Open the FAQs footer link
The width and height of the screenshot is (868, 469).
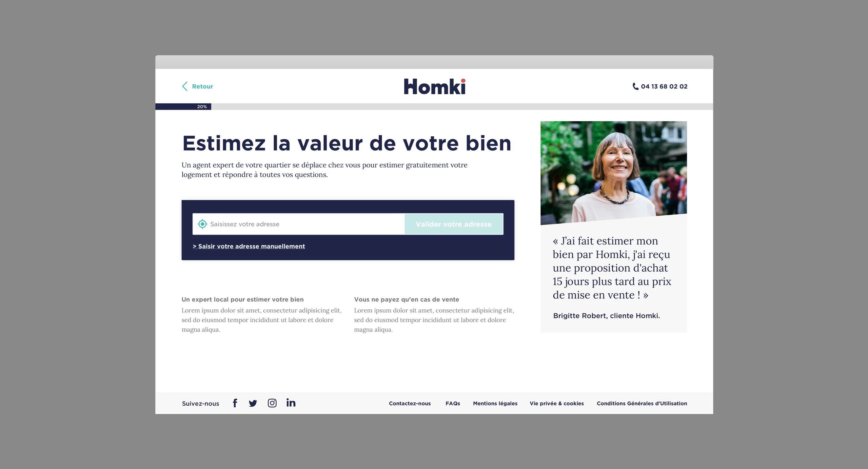453,403
